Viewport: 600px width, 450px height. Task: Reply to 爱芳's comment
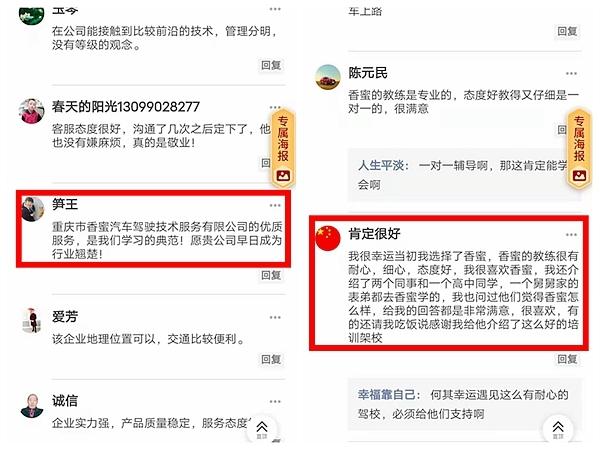[x=271, y=359]
